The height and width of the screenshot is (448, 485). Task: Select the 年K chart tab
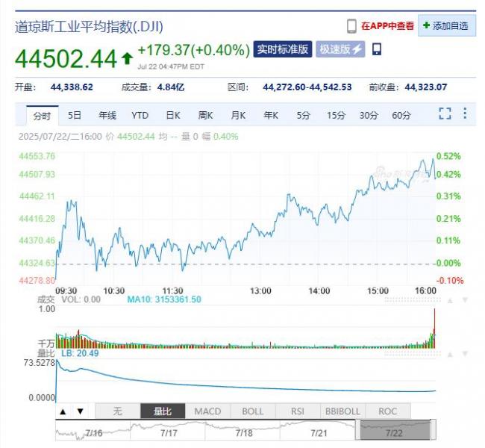coord(271,116)
